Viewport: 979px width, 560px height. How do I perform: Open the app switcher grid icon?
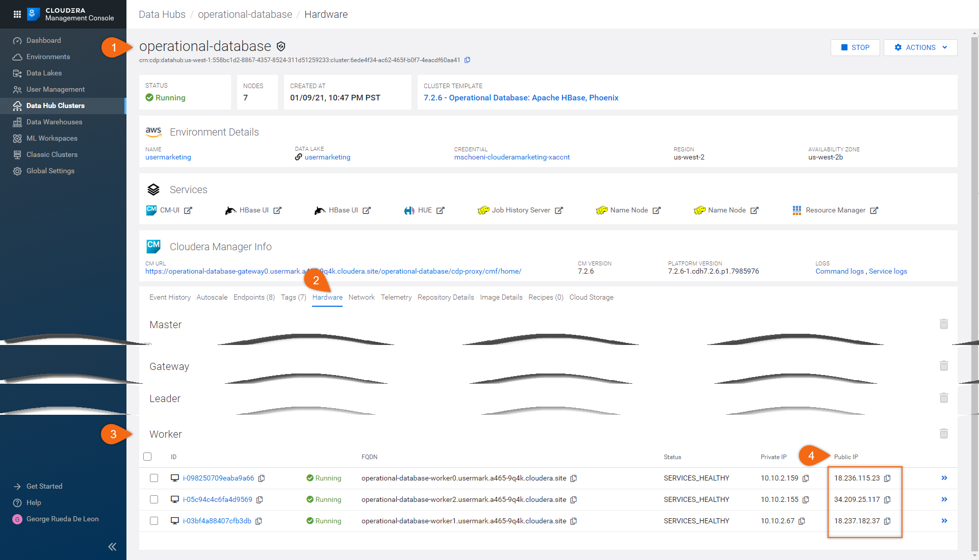pos(17,14)
